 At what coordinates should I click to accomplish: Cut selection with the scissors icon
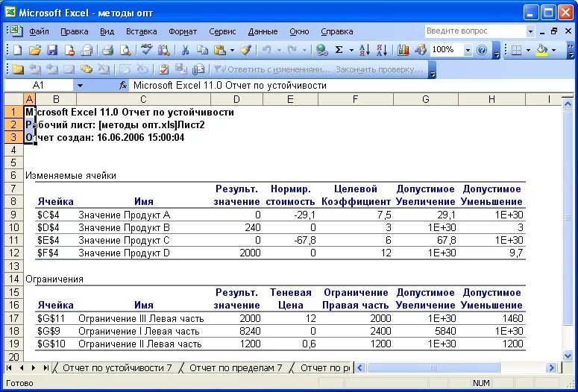pyautogui.click(x=185, y=50)
